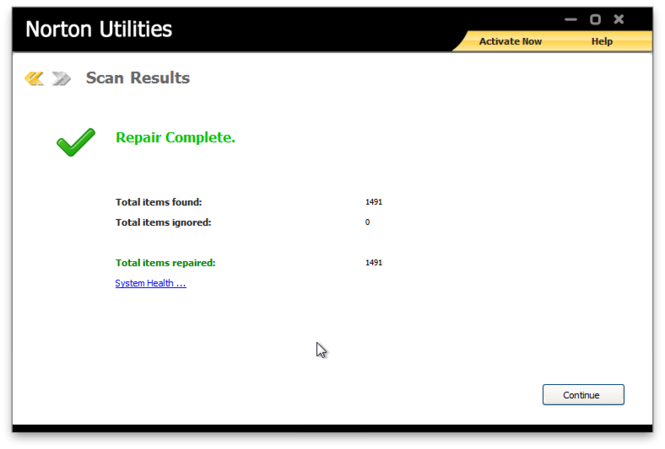Open the Help menu
This screenshot has width=665, height=449.
pyautogui.click(x=602, y=42)
